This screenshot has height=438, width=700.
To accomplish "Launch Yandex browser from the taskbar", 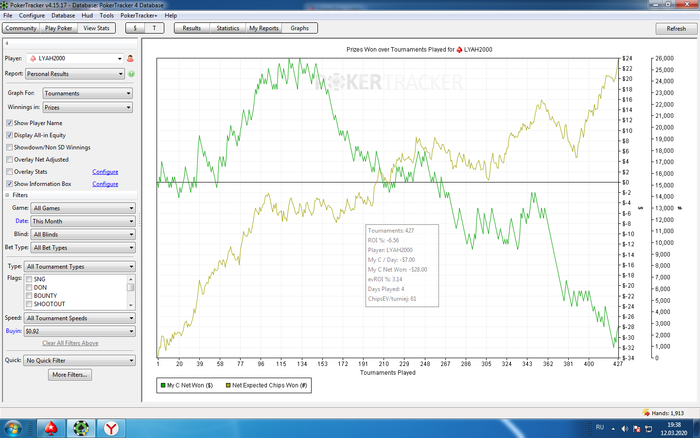I will (x=111, y=429).
